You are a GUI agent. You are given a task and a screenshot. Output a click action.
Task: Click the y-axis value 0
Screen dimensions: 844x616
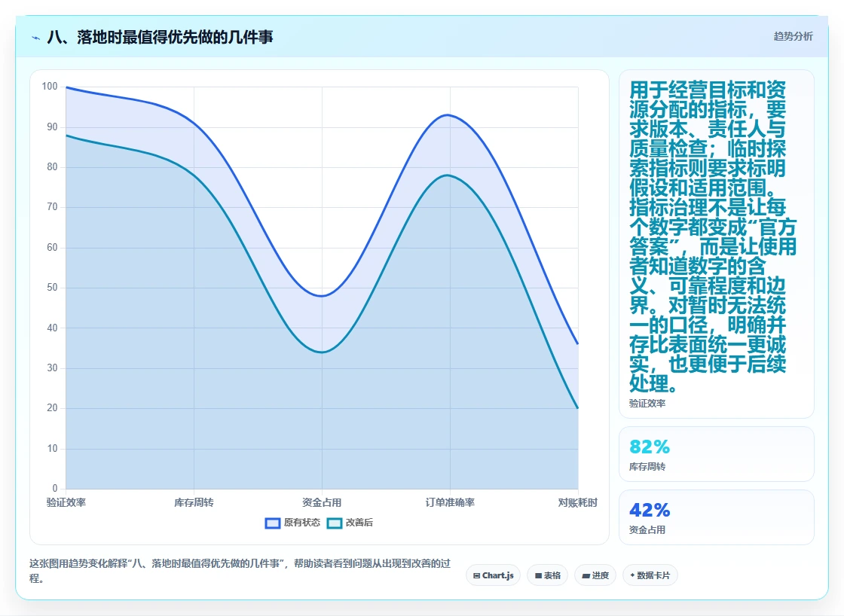point(55,488)
